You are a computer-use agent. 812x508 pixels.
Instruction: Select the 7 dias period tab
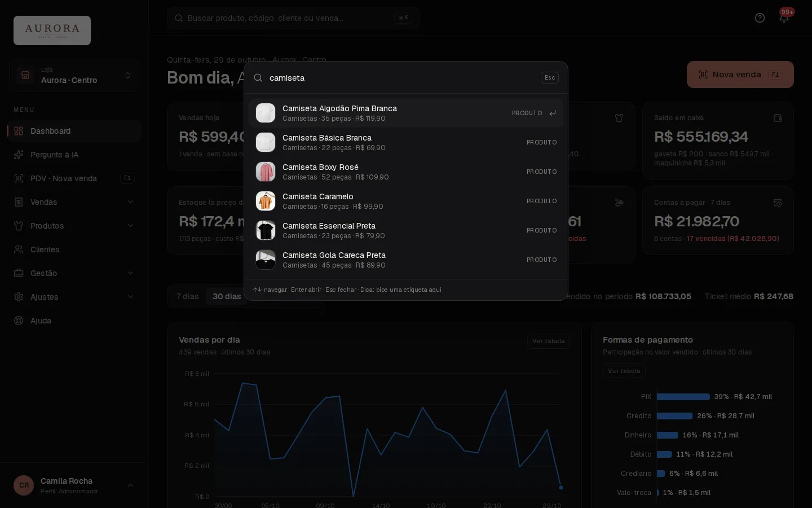(187, 296)
